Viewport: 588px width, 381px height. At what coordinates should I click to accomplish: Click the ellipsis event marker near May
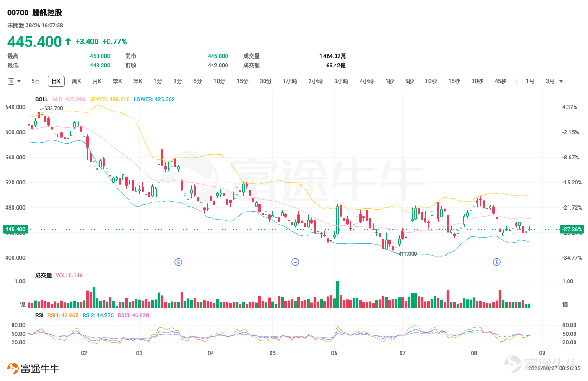click(x=295, y=262)
